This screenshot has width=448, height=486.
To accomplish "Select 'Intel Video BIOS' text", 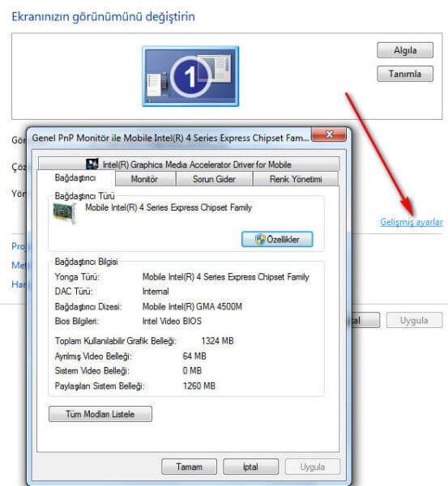I will [x=172, y=321].
